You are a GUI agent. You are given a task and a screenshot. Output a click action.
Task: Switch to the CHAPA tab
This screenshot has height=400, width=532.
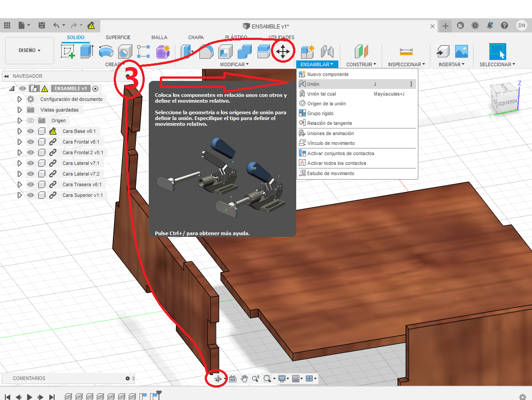(x=196, y=37)
